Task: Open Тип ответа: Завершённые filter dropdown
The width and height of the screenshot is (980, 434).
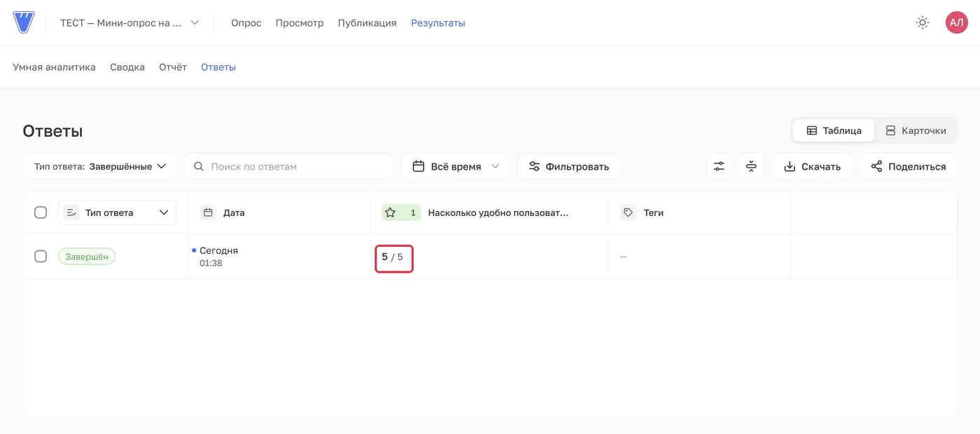Action: tap(100, 166)
